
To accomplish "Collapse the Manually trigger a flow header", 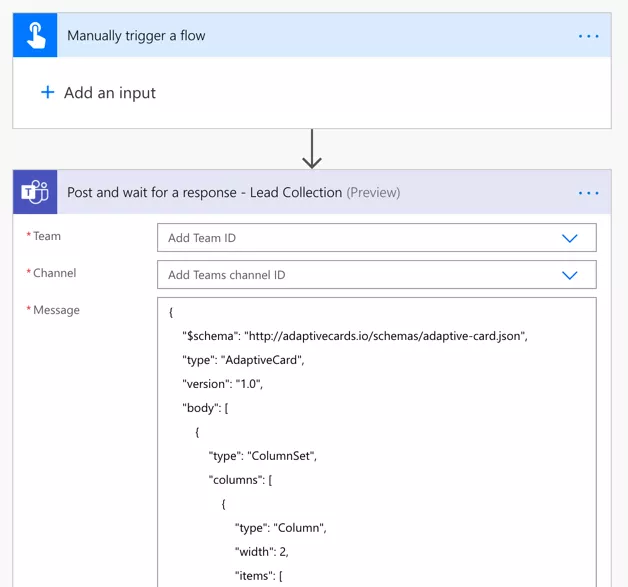I will (312, 35).
